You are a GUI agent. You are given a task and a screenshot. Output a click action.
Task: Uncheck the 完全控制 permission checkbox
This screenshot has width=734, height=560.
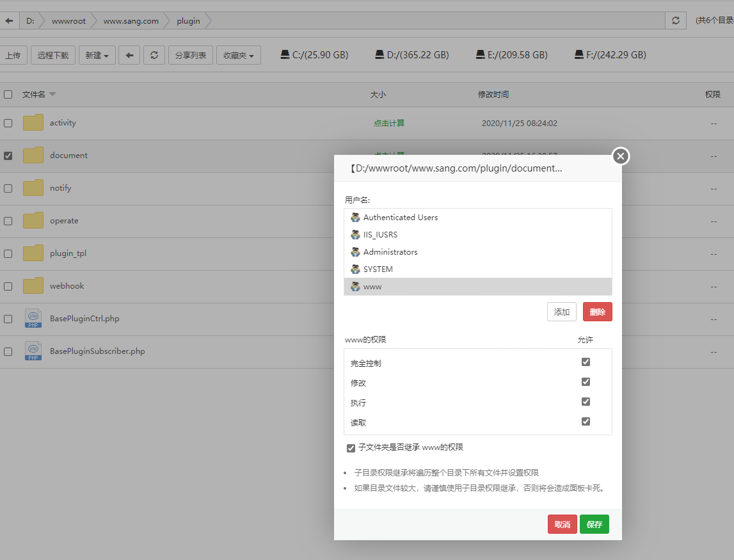point(586,362)
